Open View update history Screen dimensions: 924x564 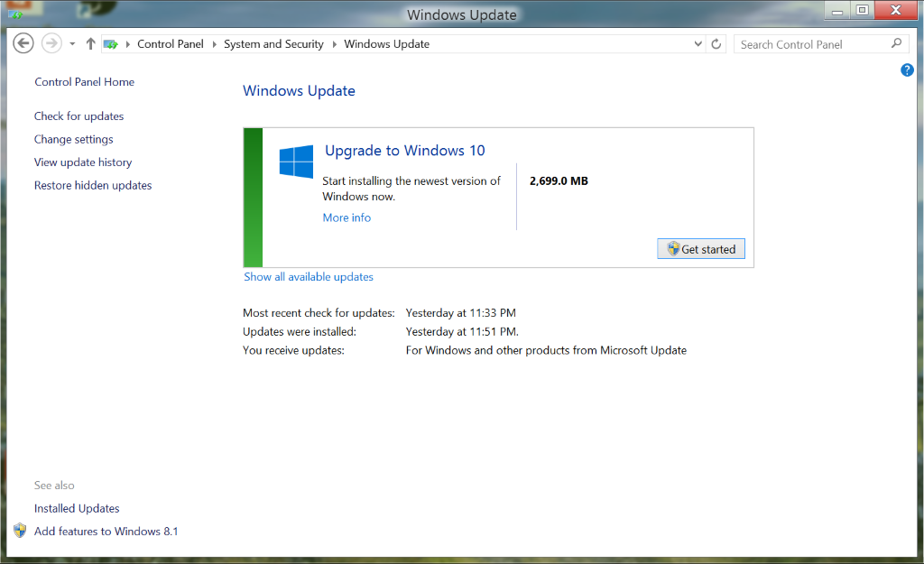click(83, 162)
